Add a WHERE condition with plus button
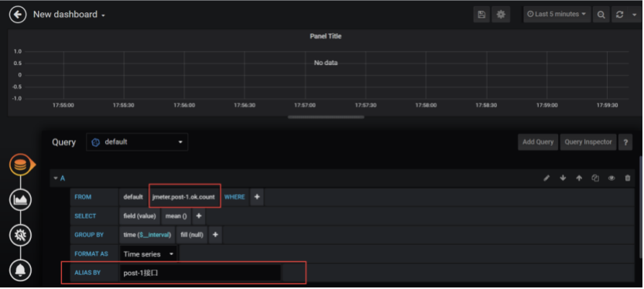Viewport: 644px width, 289px height. 257,197
